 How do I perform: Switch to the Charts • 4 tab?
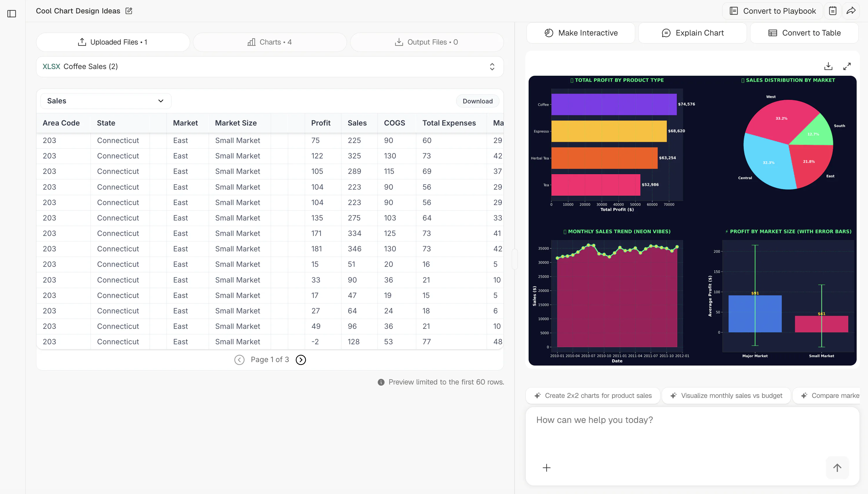(x=270, y=42)
